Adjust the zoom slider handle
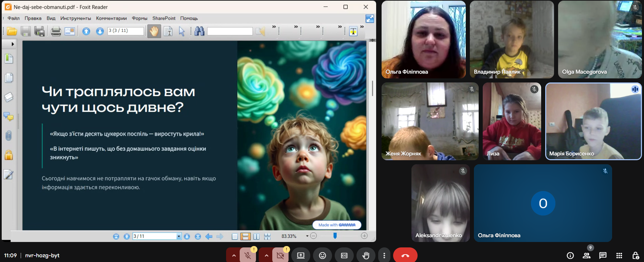 click(335, 236)
